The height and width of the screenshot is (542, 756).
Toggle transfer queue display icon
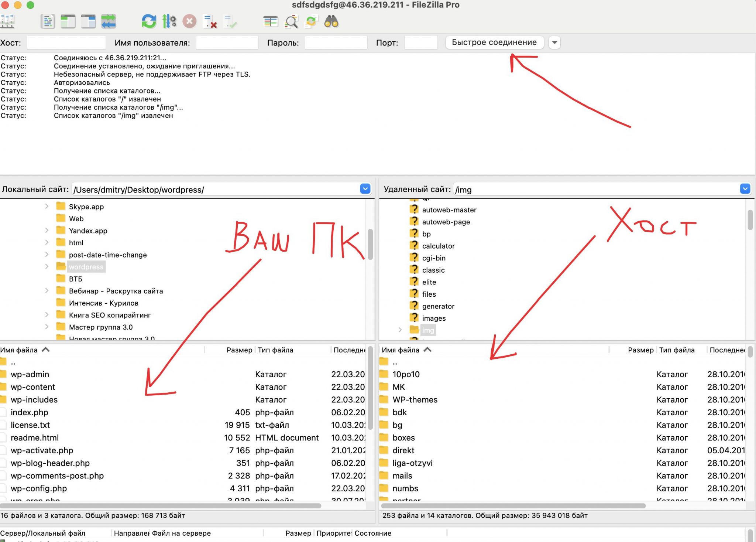pyautogui.click(x=109, y=21)
